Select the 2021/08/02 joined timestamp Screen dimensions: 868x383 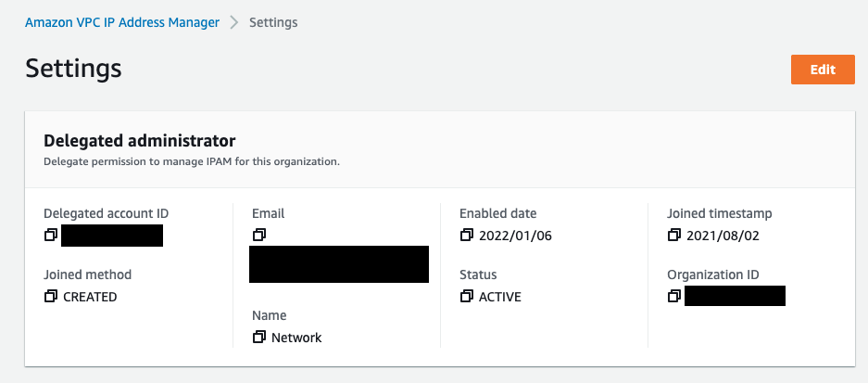pos(723,236)
